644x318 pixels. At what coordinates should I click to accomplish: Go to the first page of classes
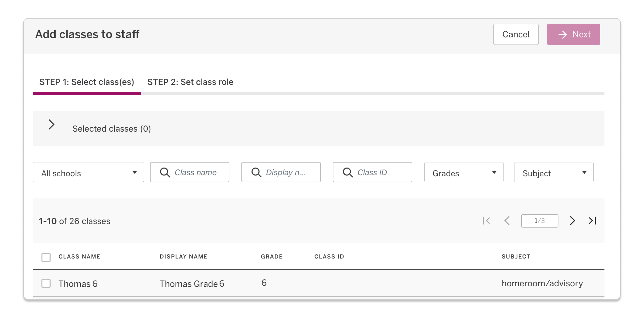(x=486, y=221)
